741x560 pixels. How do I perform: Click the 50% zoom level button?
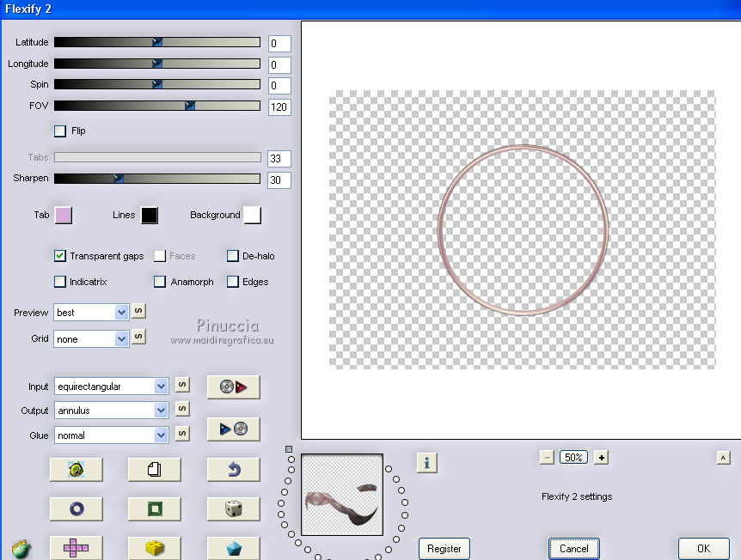(x=573, y=458)
